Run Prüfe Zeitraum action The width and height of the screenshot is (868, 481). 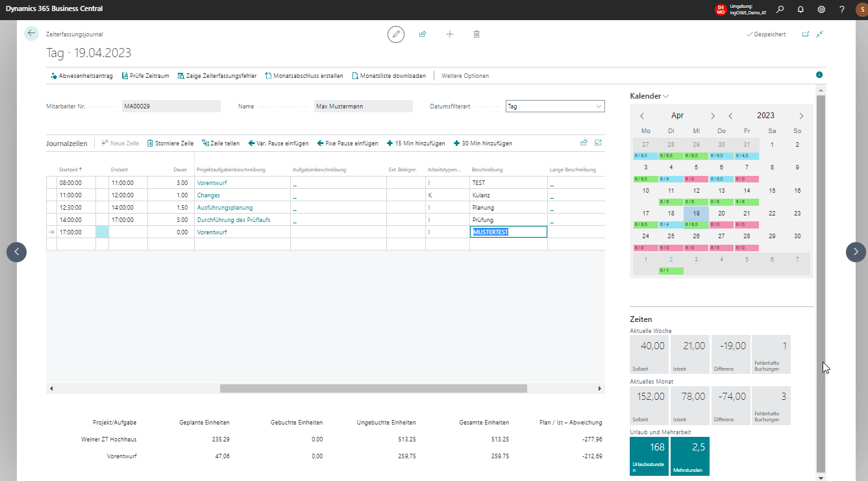(x=145, y=76)
